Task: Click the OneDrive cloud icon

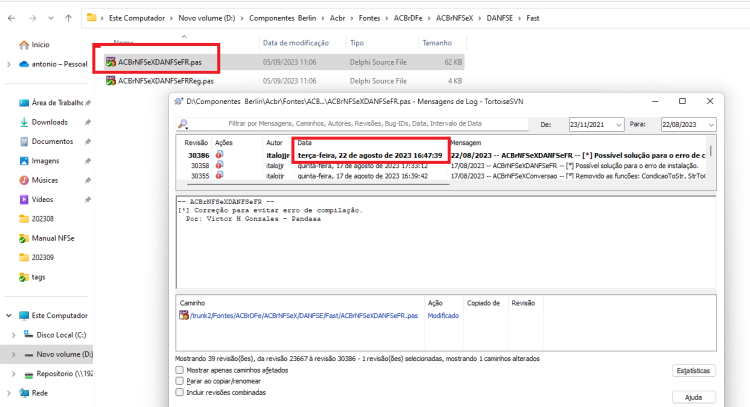Action: pos(24,64)
